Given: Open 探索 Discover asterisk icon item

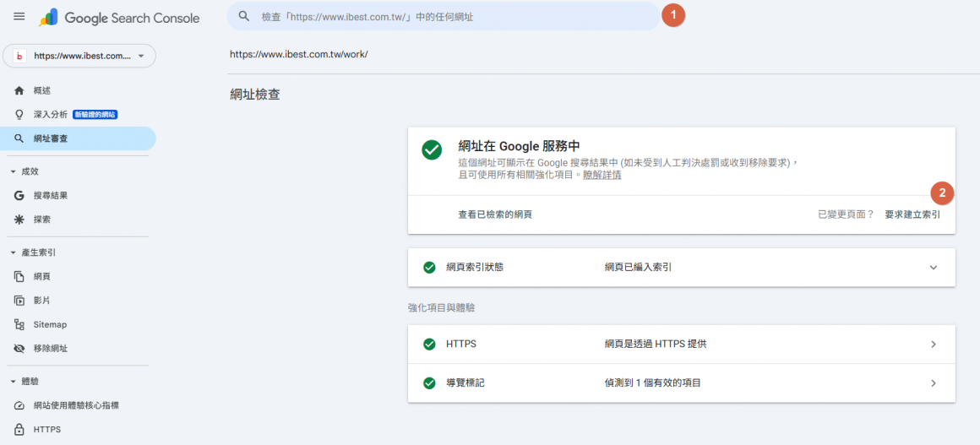Looking at the screenshot, I should (x=41, y=219).
